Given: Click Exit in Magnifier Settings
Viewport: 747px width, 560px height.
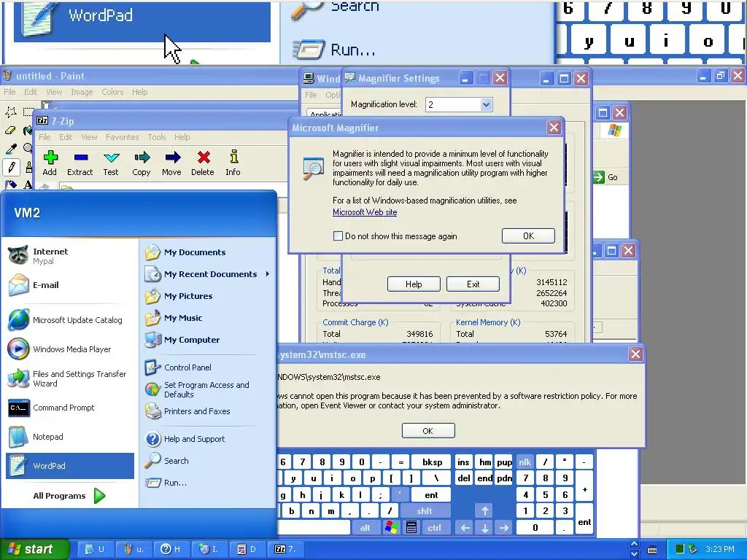Looking at the screenshot, I should (473, 284).
